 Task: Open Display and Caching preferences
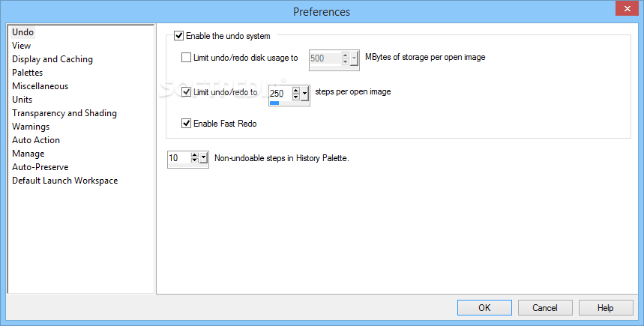(52, 59)
